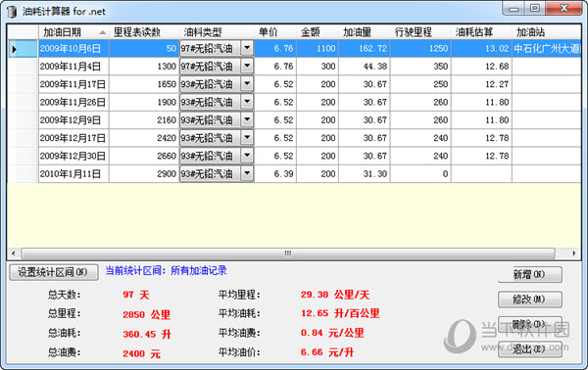
Task: Click odometer cell reading 2660
Action: (144, 157)
